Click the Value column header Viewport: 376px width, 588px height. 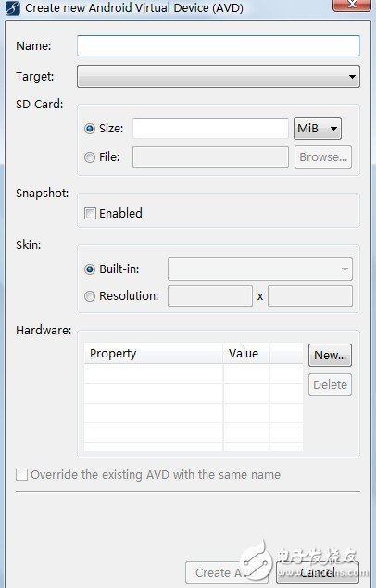[x=246, y=353]
